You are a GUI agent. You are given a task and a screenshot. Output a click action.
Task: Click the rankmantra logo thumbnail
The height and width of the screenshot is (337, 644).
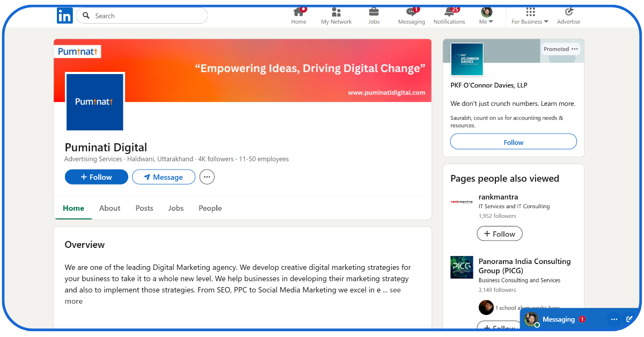tap(462, 202)
